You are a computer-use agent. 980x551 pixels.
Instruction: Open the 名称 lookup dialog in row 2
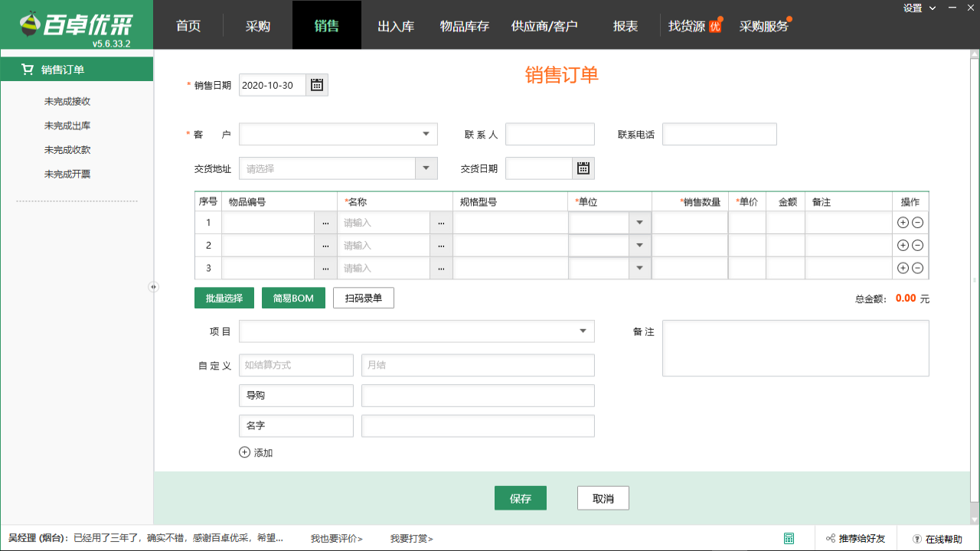pyautogui.click(x=441, y=245)
